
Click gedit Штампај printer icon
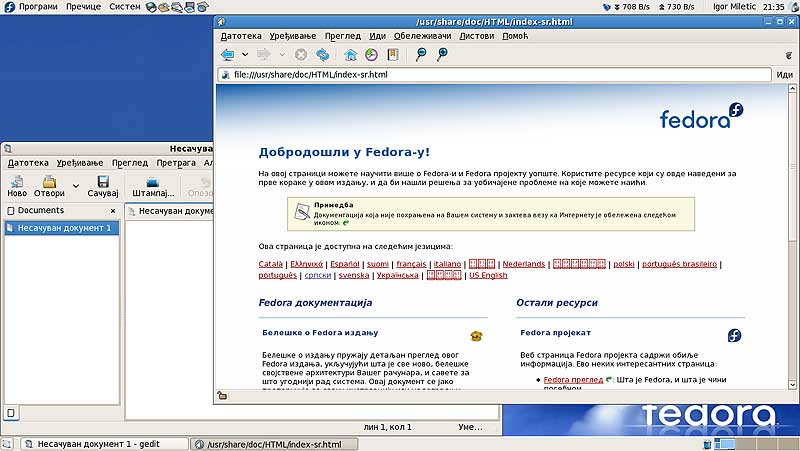pyautogui.click(x=153, y=186)
